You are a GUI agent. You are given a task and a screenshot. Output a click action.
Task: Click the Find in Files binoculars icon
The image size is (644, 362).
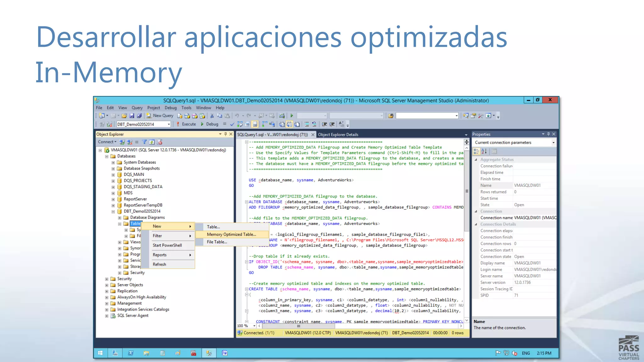click(391, 116)
